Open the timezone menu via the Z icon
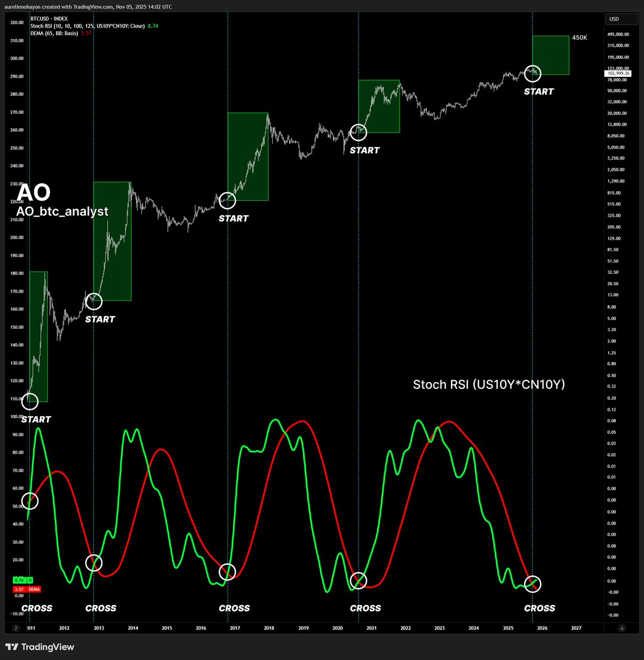 (16, 627)
